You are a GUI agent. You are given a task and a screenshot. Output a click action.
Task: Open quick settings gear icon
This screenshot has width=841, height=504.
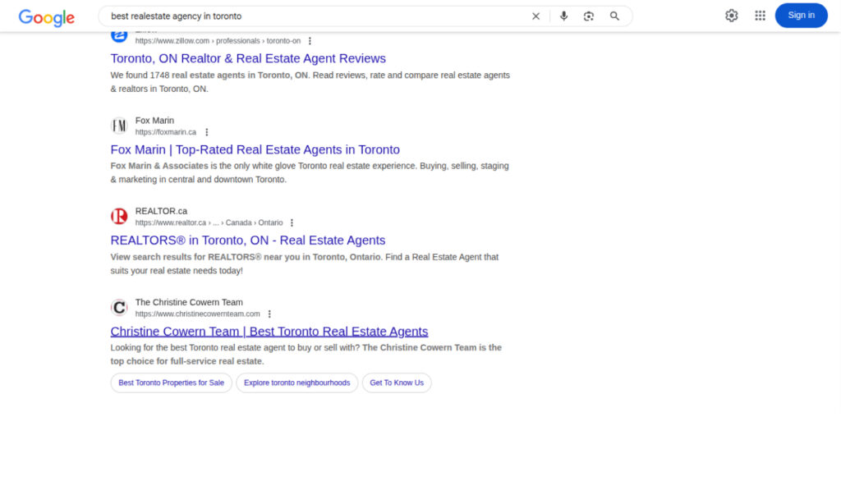pyautogui.click(x=731, y=16)
